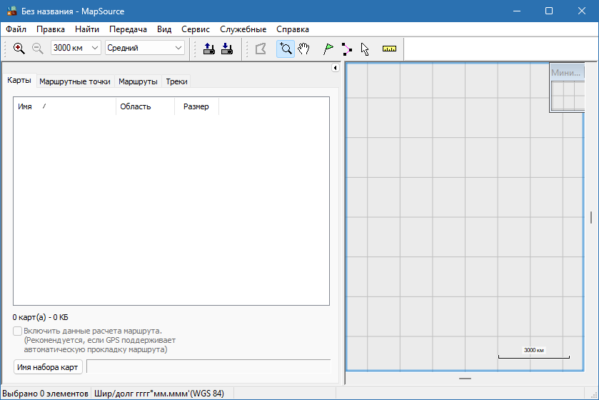
Task: Select the Distance ruler tool
Action: point(389,49)
